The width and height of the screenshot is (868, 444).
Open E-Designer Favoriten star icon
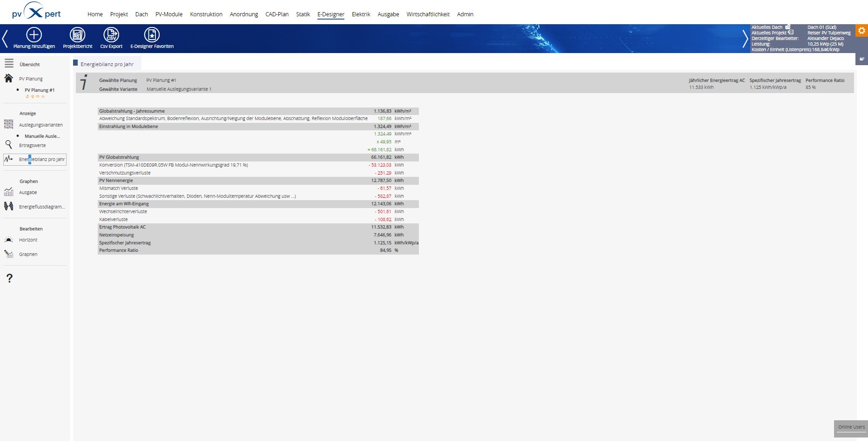point(151,34)
